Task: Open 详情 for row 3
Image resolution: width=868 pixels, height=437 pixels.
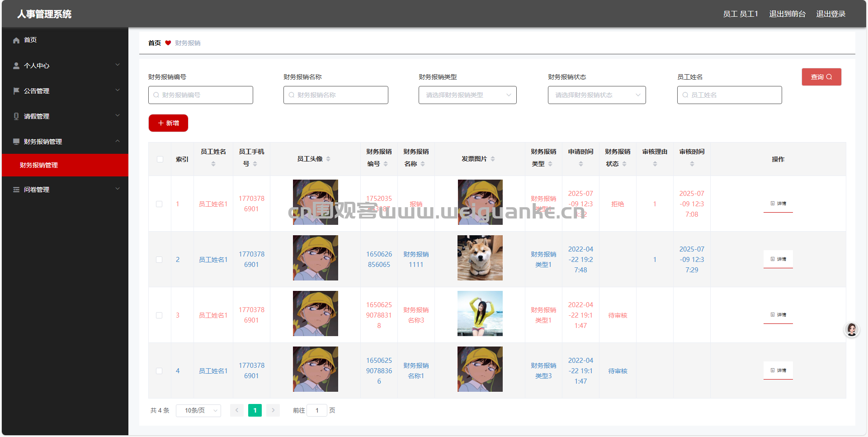Action: point(778,315)
